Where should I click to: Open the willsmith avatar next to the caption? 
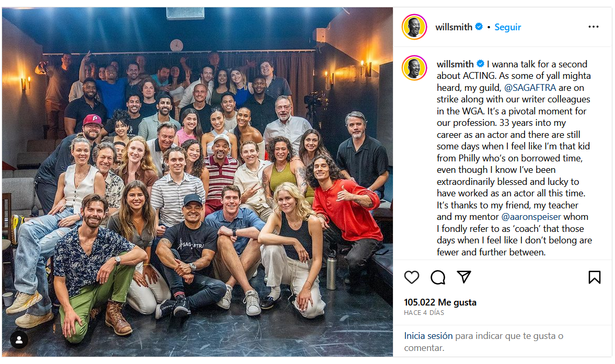pyautogui.click(x=414, y=68)
